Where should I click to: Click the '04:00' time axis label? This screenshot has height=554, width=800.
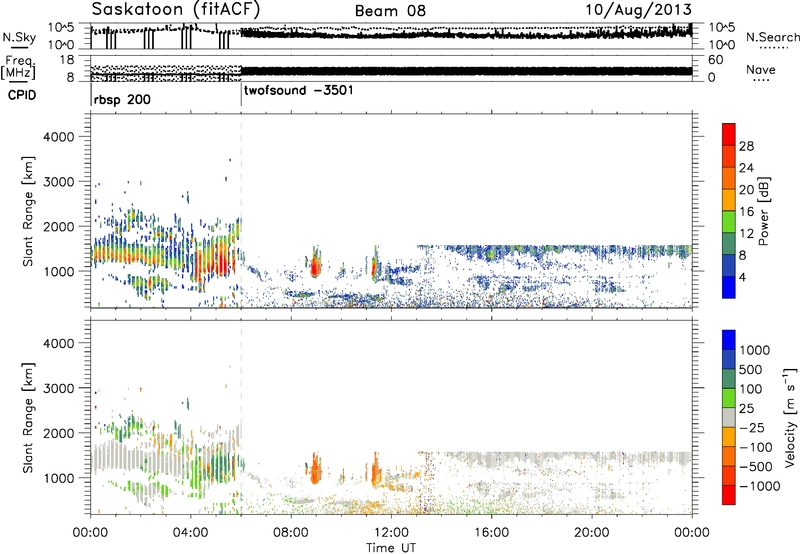coord(191,533)
